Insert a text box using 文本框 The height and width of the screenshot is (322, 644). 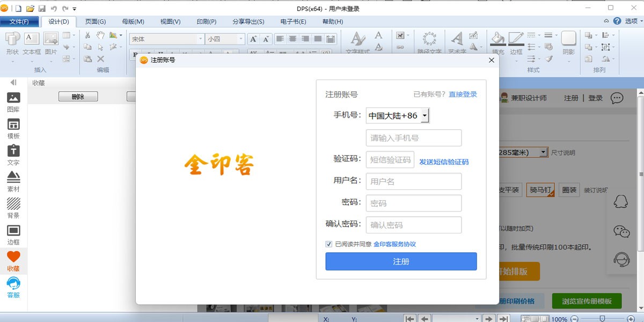[32, 44]
